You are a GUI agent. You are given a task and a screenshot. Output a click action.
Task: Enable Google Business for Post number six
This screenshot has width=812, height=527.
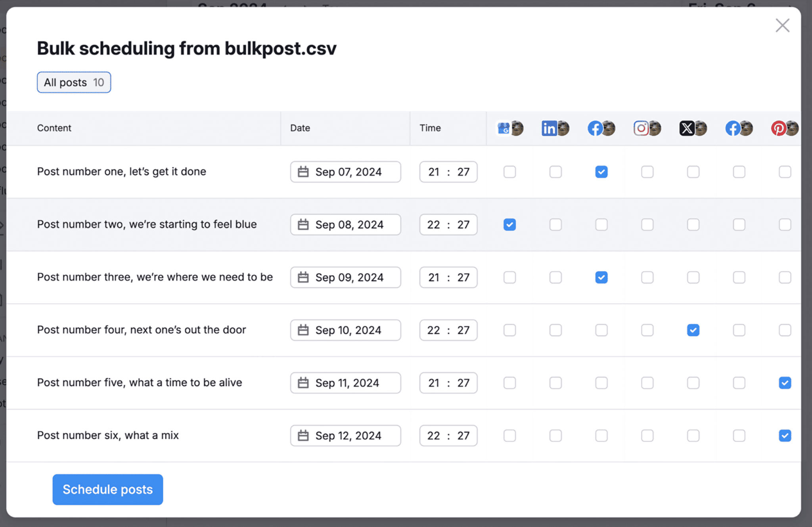pyautogui.click(x=509, y=435)
